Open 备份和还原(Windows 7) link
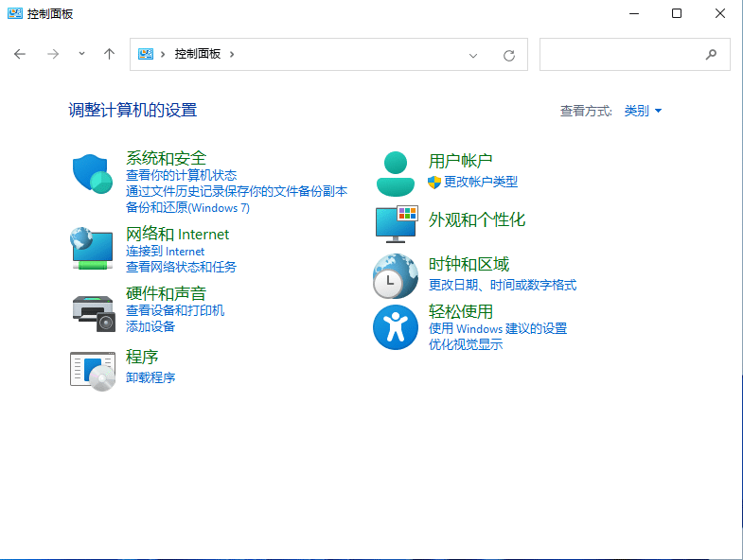This screenshot has width=743, height=560. (187, 207)
